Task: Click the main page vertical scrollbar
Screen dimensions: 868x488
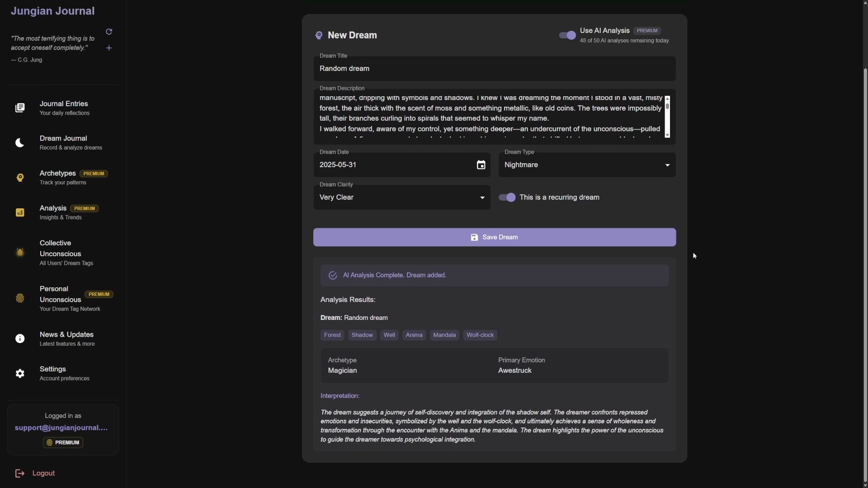Action: 865,275
